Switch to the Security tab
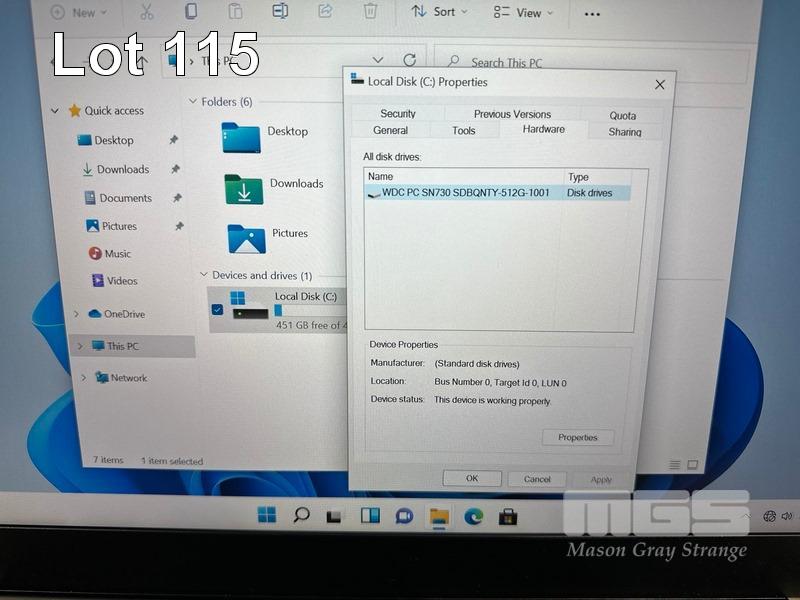The image size is (800, 600). click(x=398, y=114)
